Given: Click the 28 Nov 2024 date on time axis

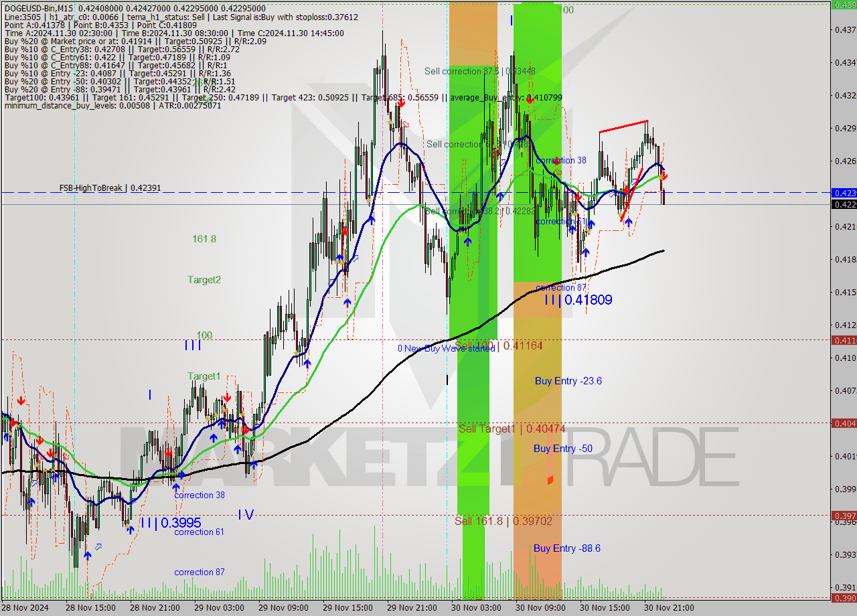Looking at the screenshot, I should 25,608.
